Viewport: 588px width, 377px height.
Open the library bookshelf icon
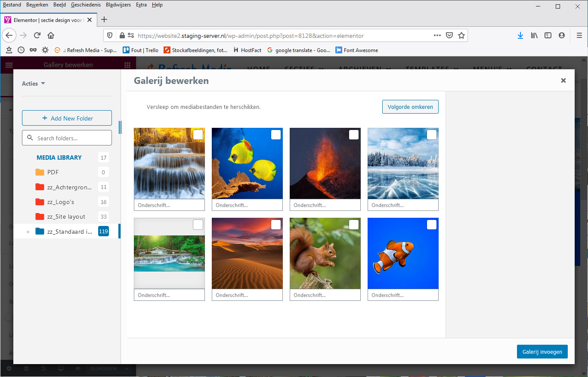(534, 35)
